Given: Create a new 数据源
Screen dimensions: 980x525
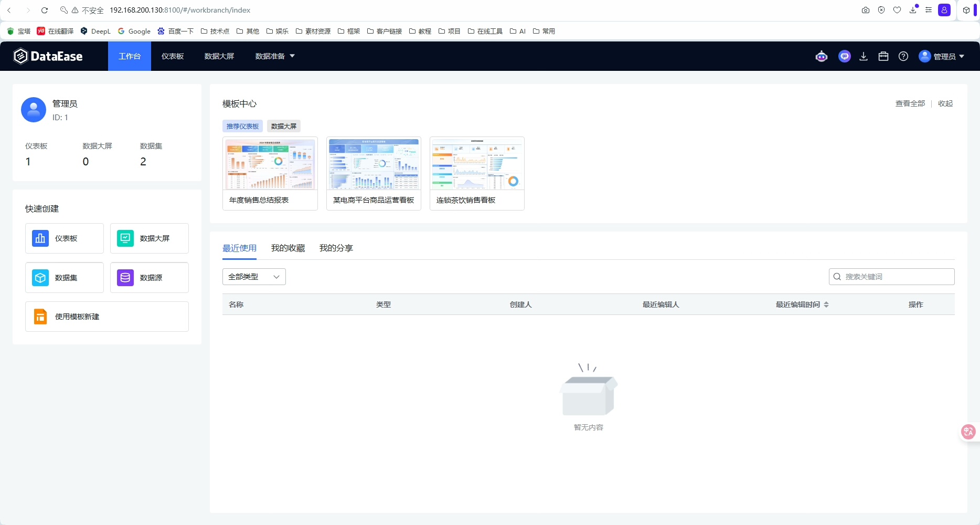Looking at the screenshot, I should point(150,278).
